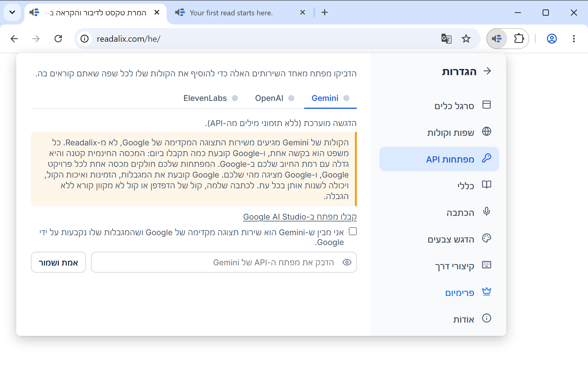The width and height of the screenshot is (588, 368).
Task: Open the פרימיום crown icon
Action: coord(486,291)
